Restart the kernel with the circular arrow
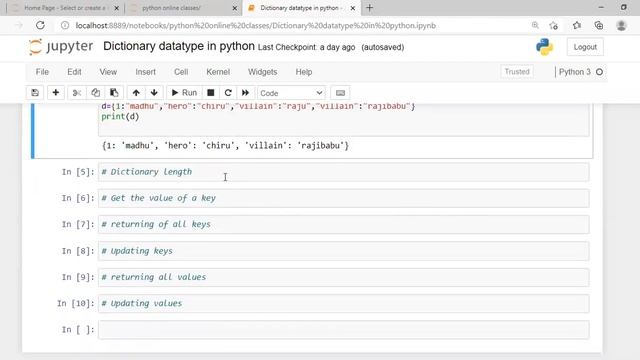This screenshot has height=360, width=640. coord(228,93)
